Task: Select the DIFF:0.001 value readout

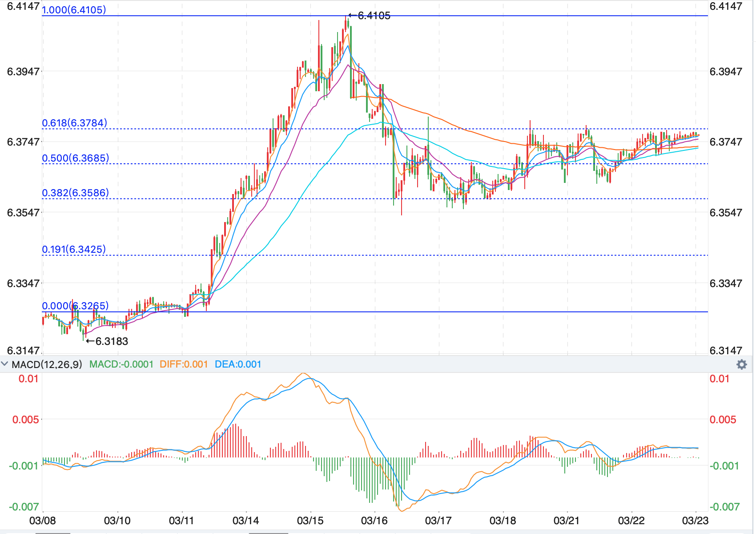Action: tap(184, 364)
